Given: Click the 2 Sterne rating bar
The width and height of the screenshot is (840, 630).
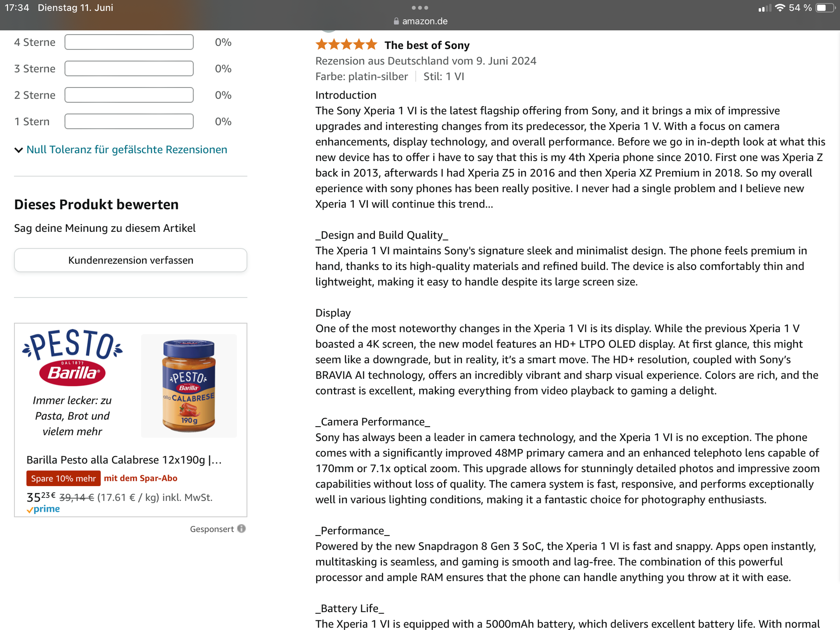Looking at the screenshot, I should 129,95.
